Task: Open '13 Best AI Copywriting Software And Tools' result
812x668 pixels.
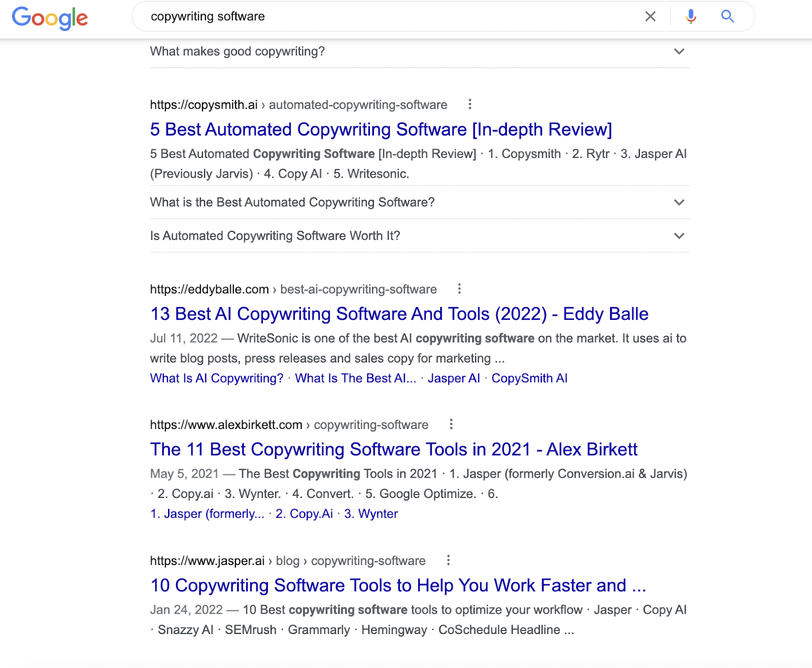Action: (x=399, y=314)
